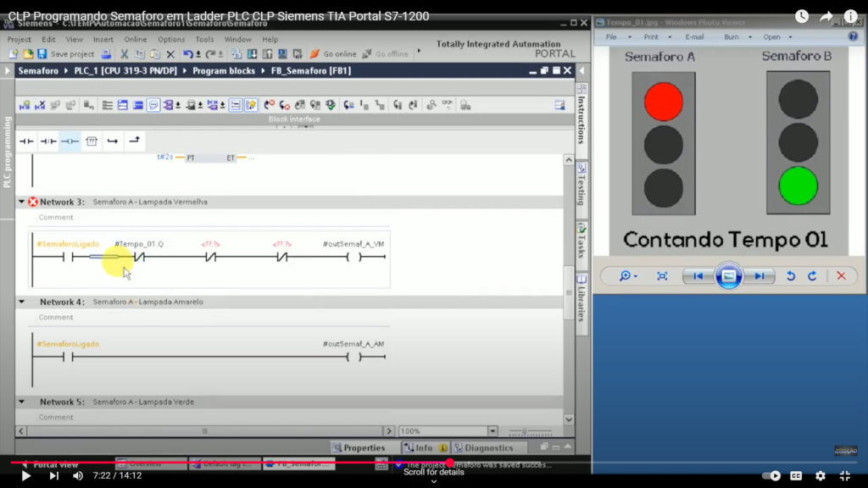868x488 pixels.
Task: Toggle YouTube closed captions
Action: click(x=796, y=476)
